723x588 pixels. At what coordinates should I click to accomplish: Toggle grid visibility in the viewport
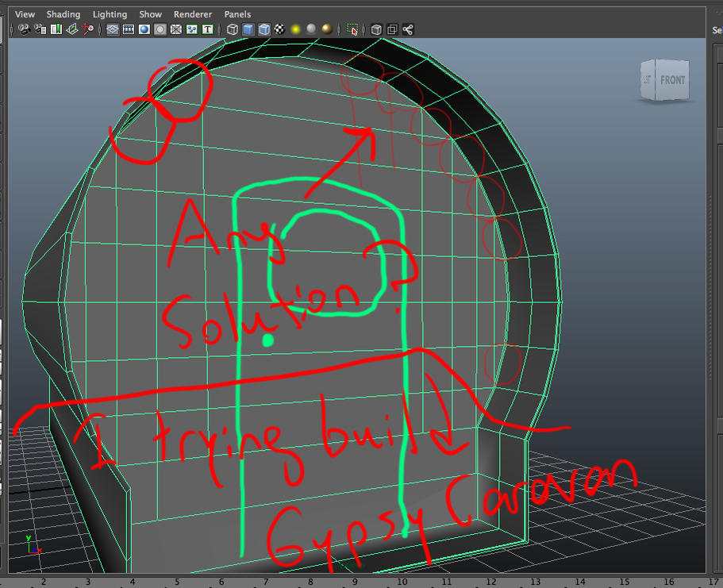(x=113, y=29)
